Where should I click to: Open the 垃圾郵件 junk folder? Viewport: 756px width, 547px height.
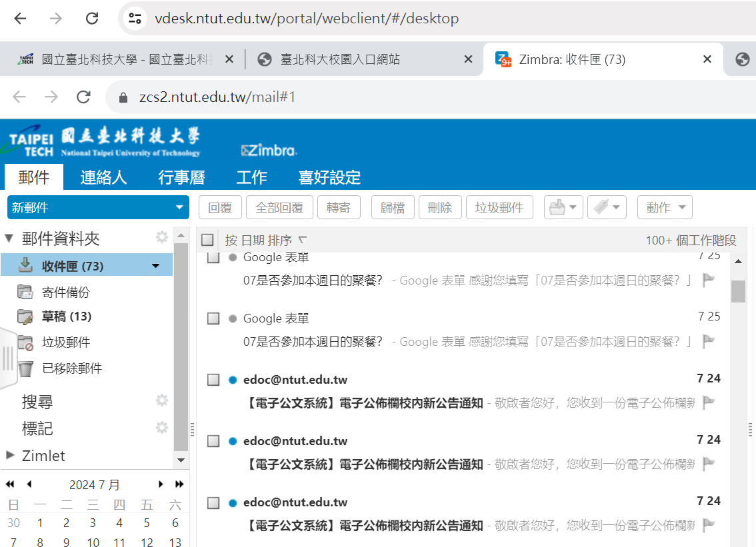tap(65, 342)
